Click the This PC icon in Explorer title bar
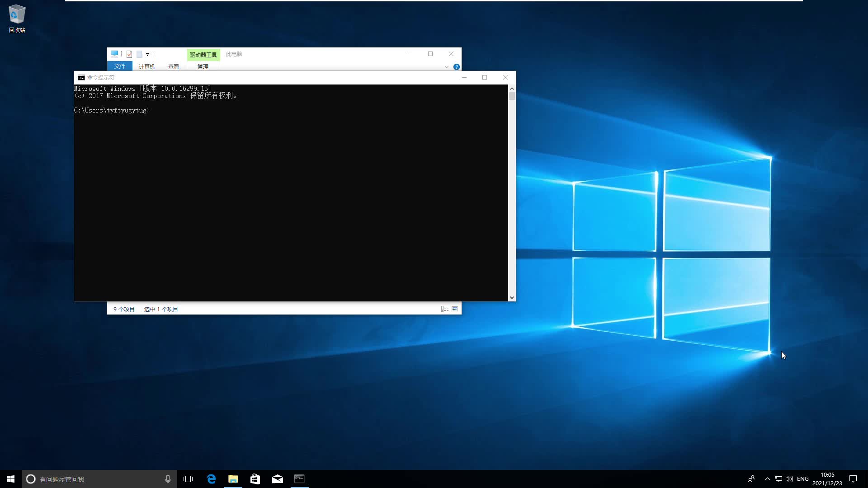Image resolution: width=868 pixels, height=488 pixels. click(x=114, y=54)
